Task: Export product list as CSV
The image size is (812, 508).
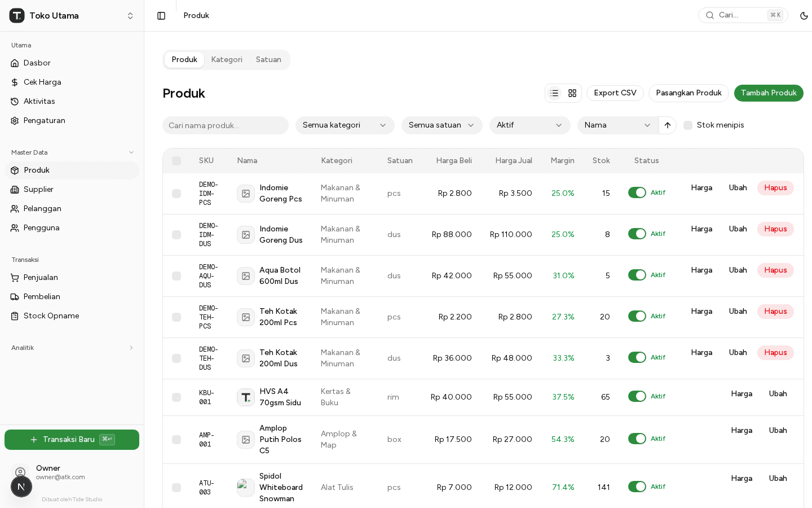Action: click(615, 93)
